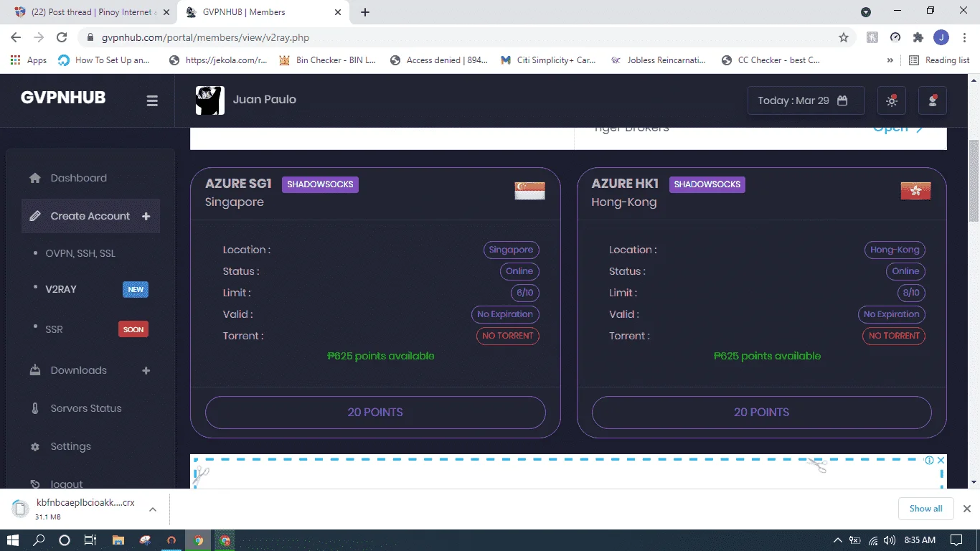Open Jobless Reincarnation bookmark
The width and height of the screenshot is (980, 551).
[658, 60]
